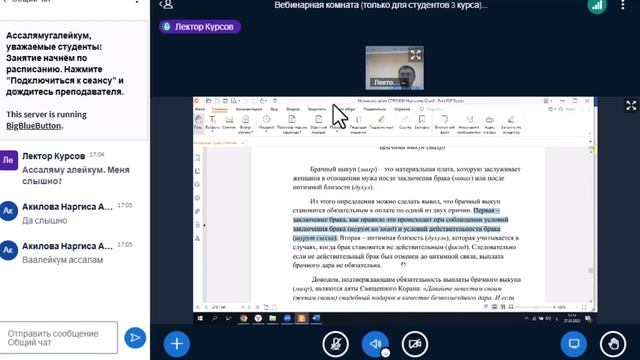Make the lecturer webcam fullscreen

point(416,55)
